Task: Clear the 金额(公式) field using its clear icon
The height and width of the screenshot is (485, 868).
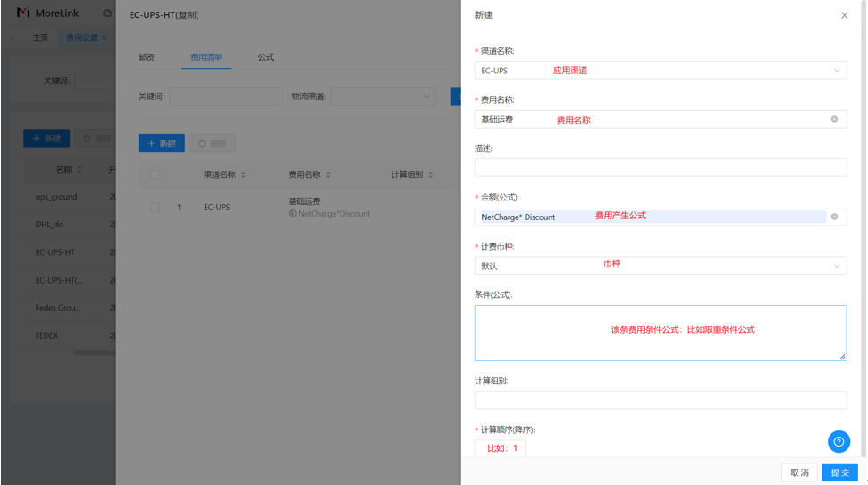Action: tap(834, 217)
